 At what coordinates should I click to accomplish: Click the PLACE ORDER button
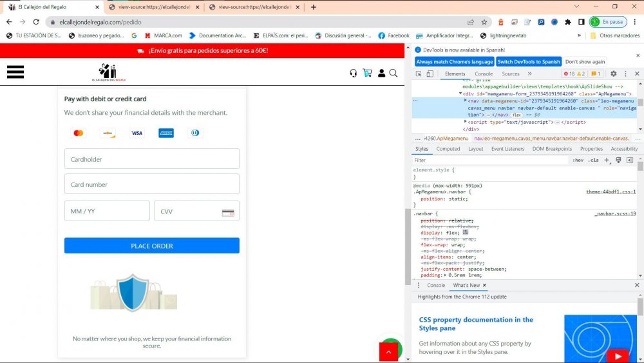(x=151, y=246)
